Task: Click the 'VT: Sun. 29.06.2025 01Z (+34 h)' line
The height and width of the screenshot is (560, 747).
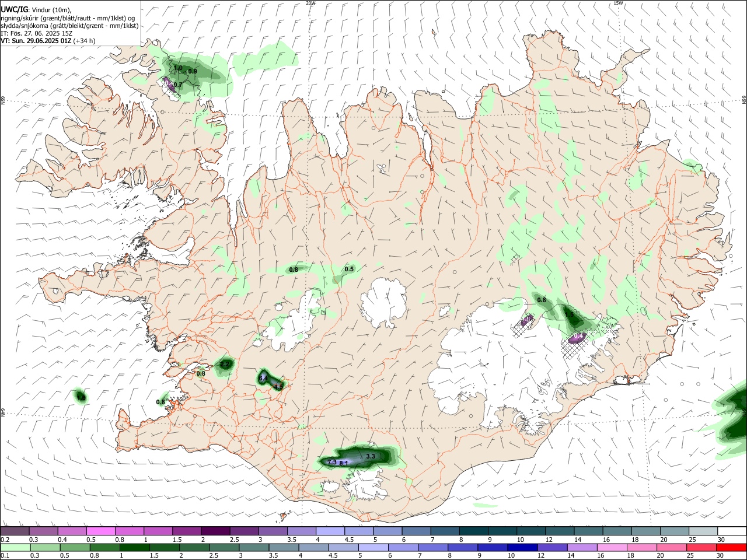Action: pyautogui.click(x=48, y=41)
